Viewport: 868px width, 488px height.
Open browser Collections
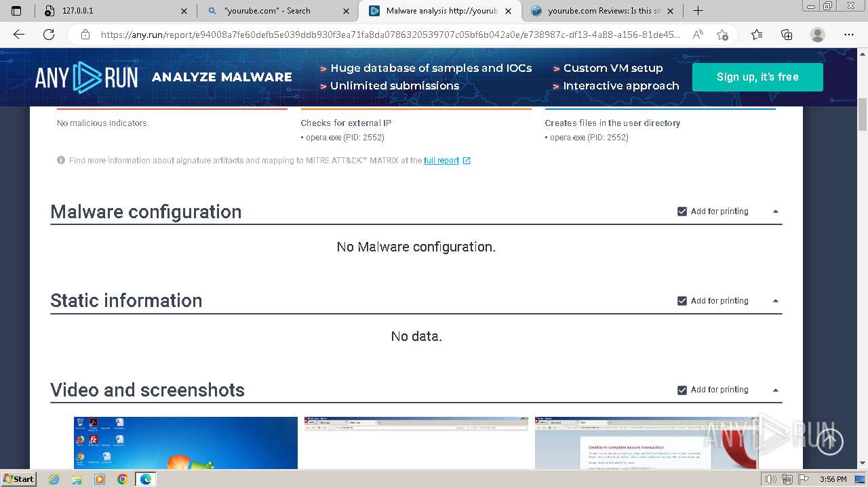(787, 35)
